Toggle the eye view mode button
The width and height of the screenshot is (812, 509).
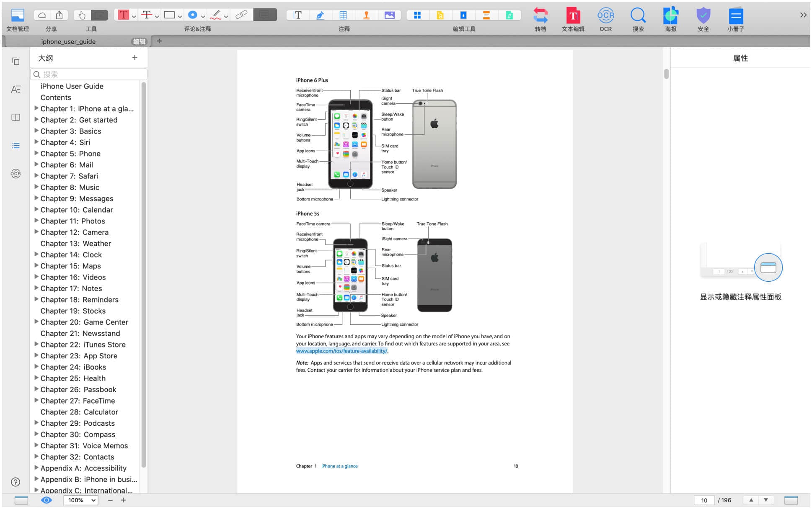pyautogui.click(x=47, y=500)
